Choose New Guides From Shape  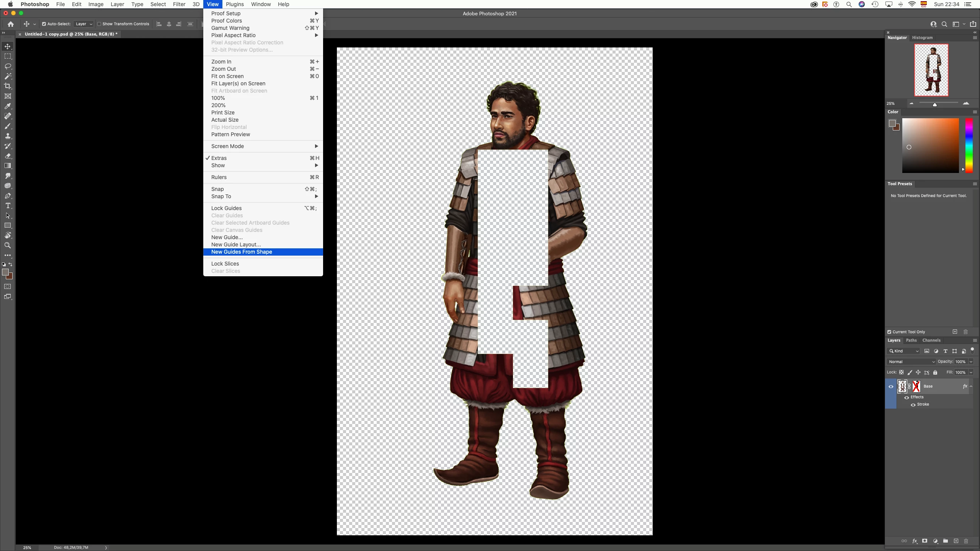(242, 252)
